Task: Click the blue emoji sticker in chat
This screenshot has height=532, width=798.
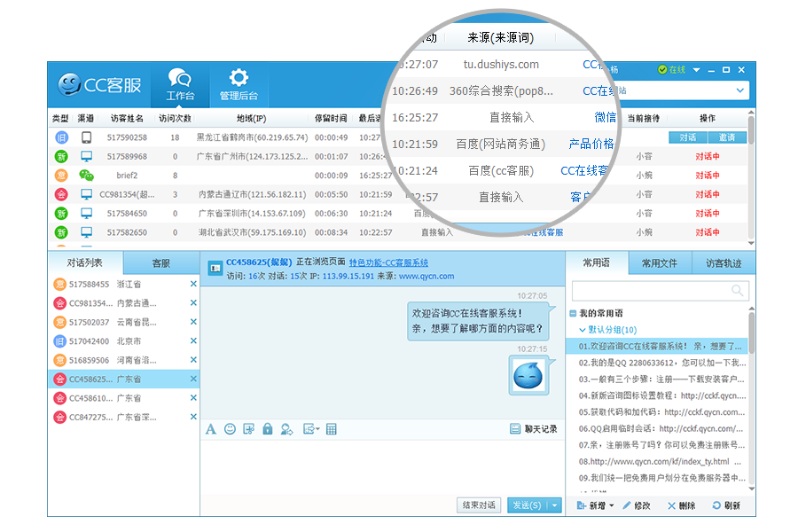Action: (528, 376)
